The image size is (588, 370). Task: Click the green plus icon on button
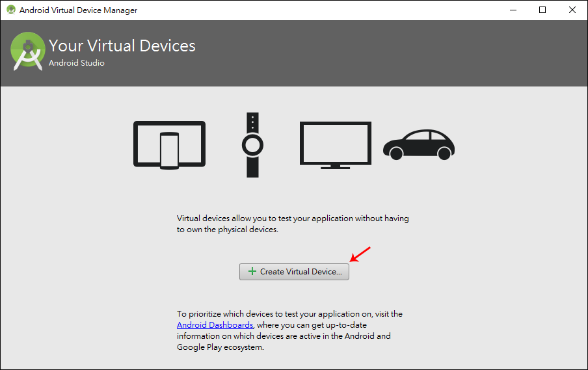point(252,271)
